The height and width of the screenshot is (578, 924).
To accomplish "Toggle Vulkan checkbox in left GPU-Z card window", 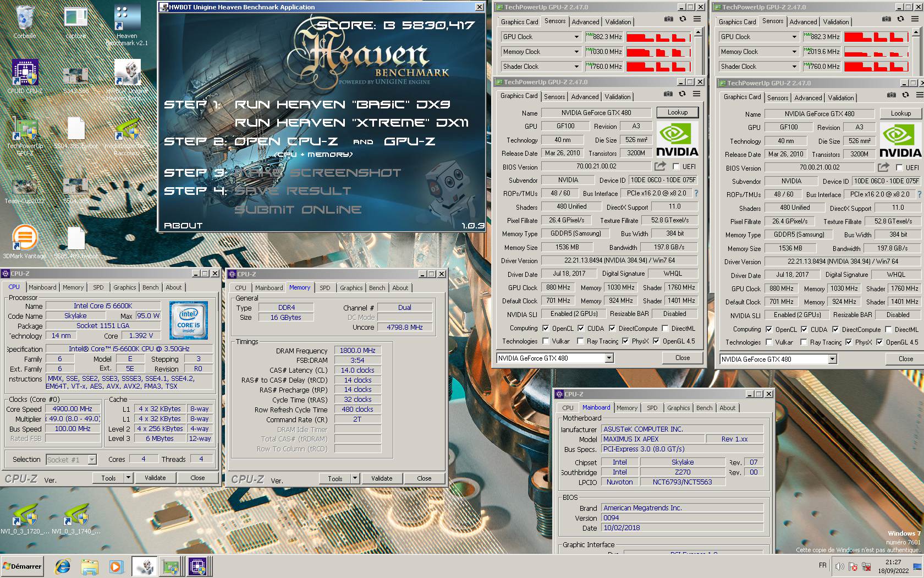I will (x=546, y=341).
